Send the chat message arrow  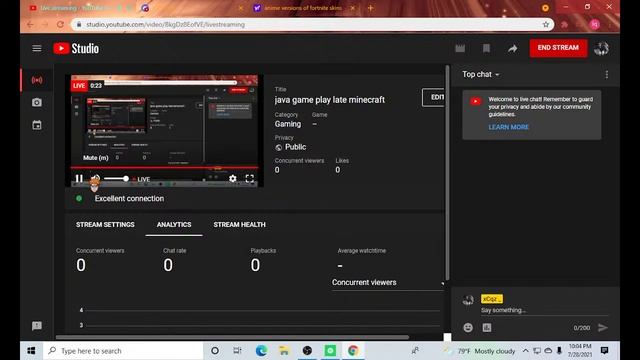point(603,327)
